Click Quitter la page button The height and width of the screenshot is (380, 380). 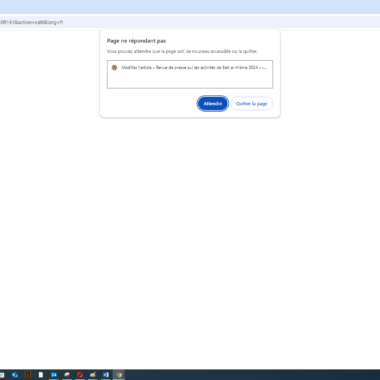[252, 104]
